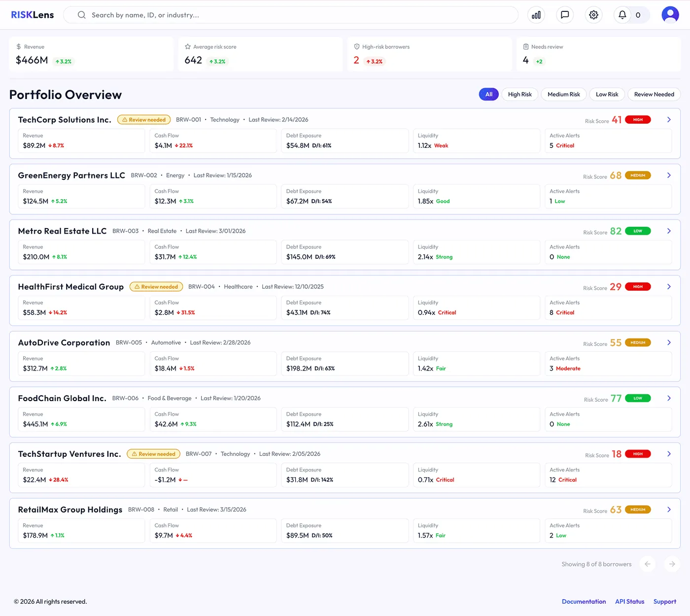Open the Support link
The width and height of the screenshot is (690, 616).
(665, 602)
